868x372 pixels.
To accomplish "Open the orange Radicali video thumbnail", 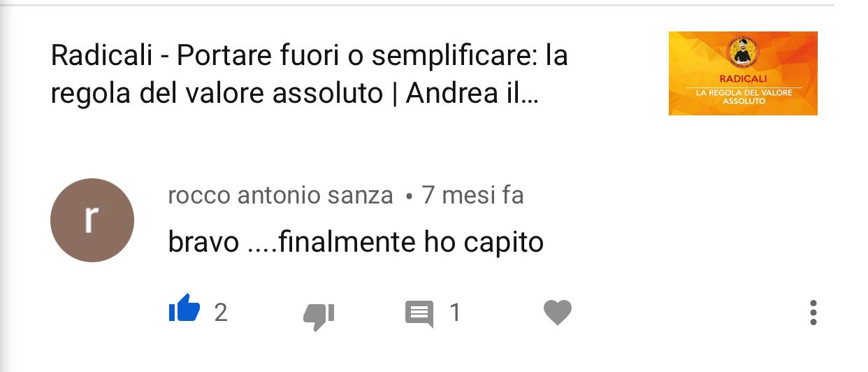I will click(743, 73).
